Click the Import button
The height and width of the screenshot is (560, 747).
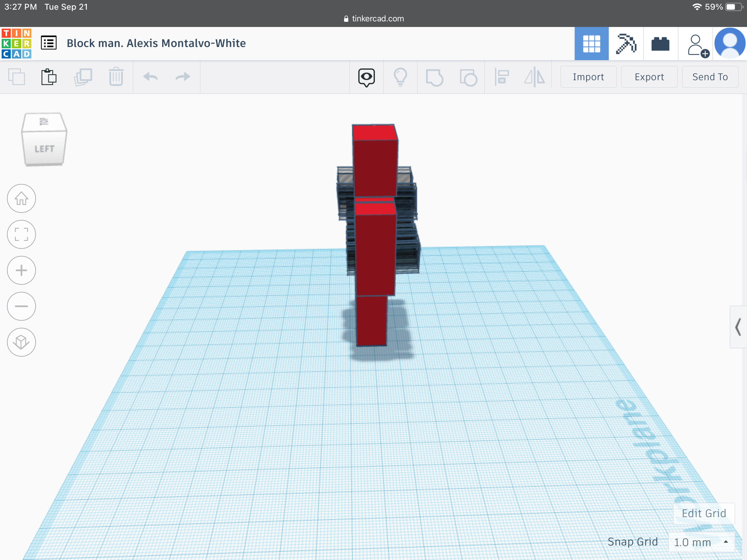(x=588, y=77)
